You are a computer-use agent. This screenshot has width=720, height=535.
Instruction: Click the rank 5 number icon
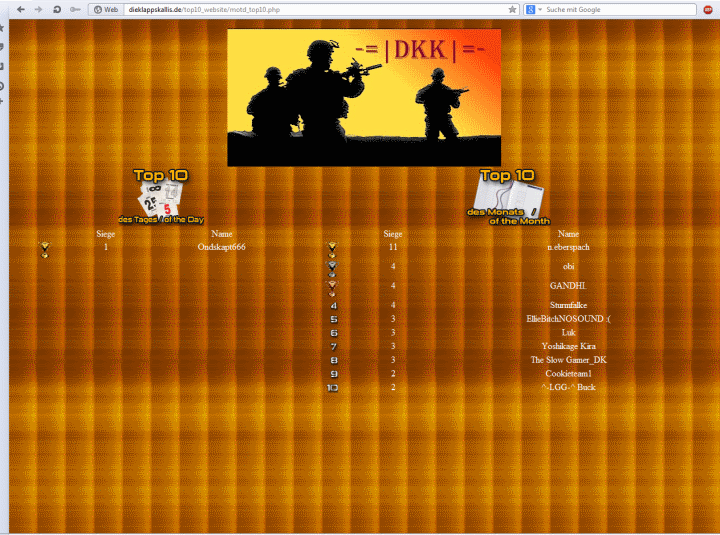[x=333, y=319]
